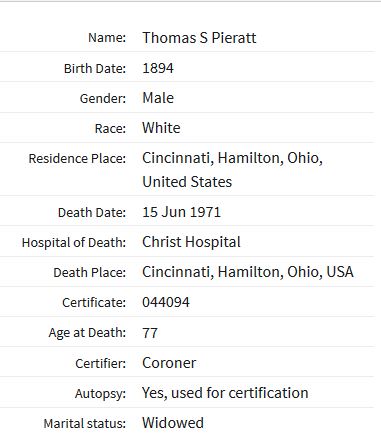Click the Name field label

coord(107,38)
